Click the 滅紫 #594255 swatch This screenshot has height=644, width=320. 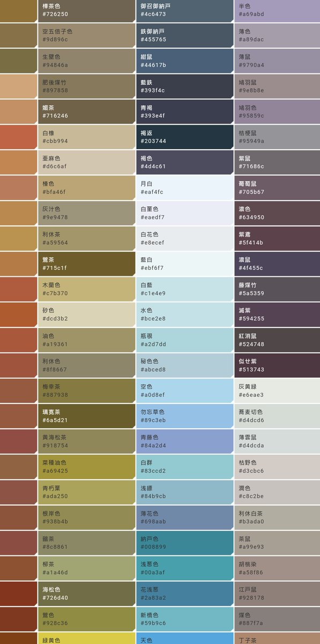tap(277, 314)
